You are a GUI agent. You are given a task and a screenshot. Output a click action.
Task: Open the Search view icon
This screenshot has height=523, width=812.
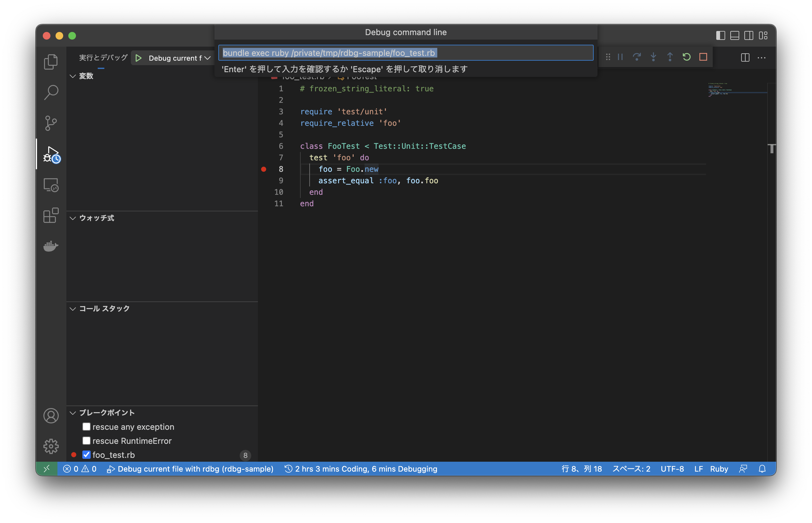point(51,92)
